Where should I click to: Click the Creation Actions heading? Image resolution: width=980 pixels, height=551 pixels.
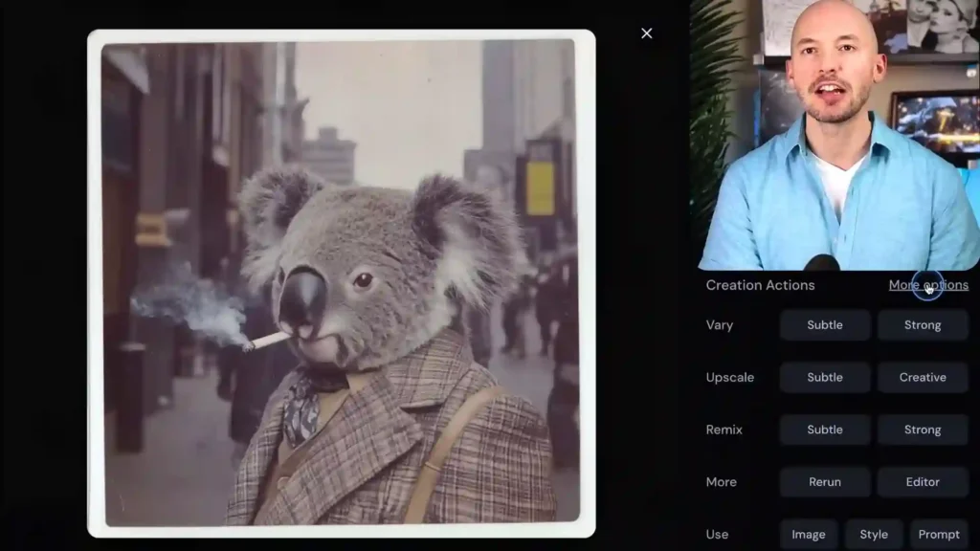pyautogui.click(x=760, y=285)
